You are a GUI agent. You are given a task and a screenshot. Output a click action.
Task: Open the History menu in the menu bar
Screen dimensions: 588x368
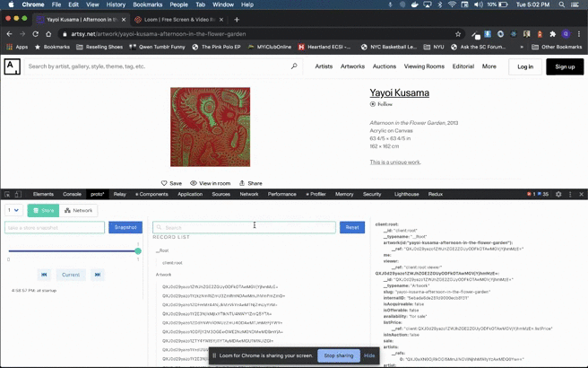click(116, 4)
